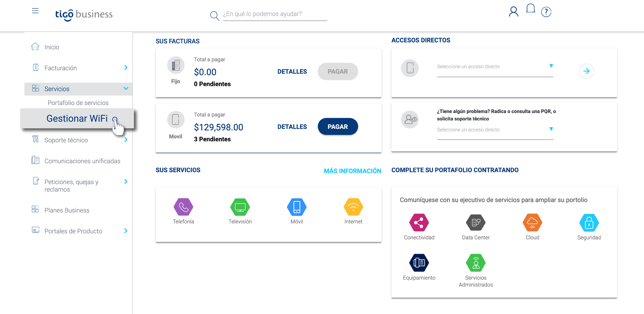Click the $129,598.00 amount
Screen dimensions: 644x314
click(x=219, y=127)
